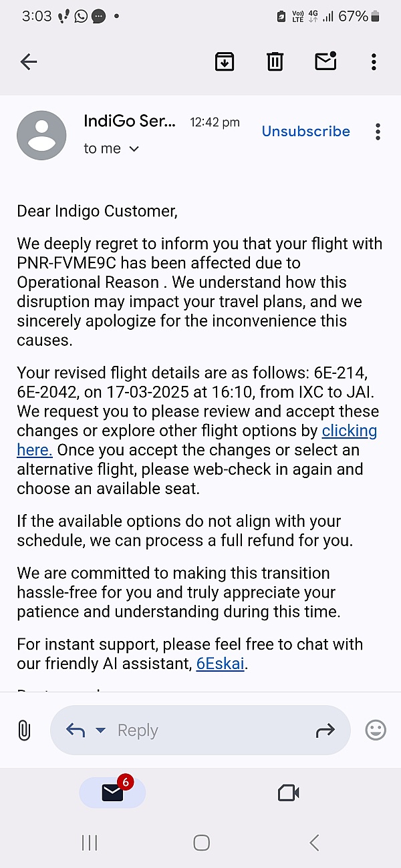Switch to the Mail tab
Screen dimensions: 401x868
coord(112,793)
